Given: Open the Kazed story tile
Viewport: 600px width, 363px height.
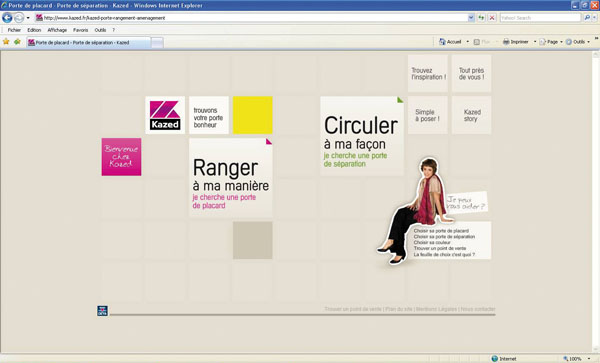Looking at the screenshot, I should pyautogui.click(x=471, y=115).
